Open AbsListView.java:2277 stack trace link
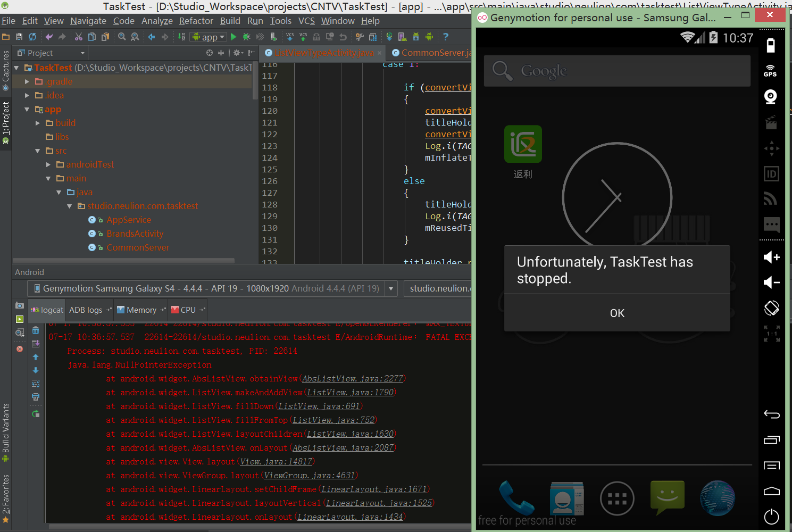The width and height of the screenshot is (792, 532). (353, 379)
